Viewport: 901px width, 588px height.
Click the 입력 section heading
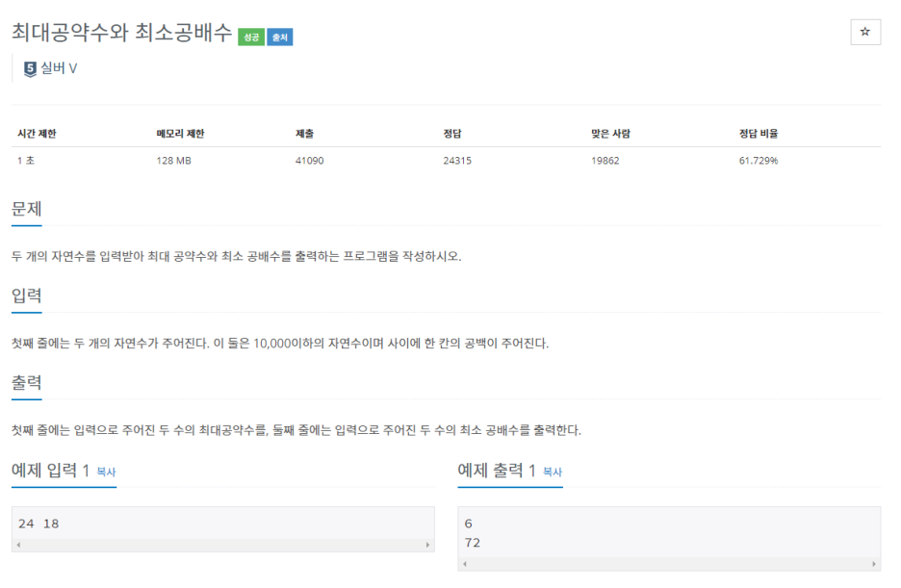coord(26,295)
